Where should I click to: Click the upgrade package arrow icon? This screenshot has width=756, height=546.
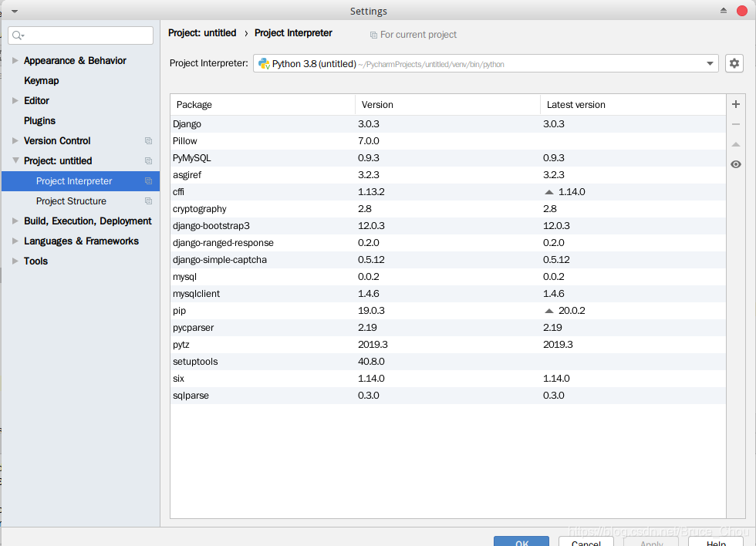(736, 144)
